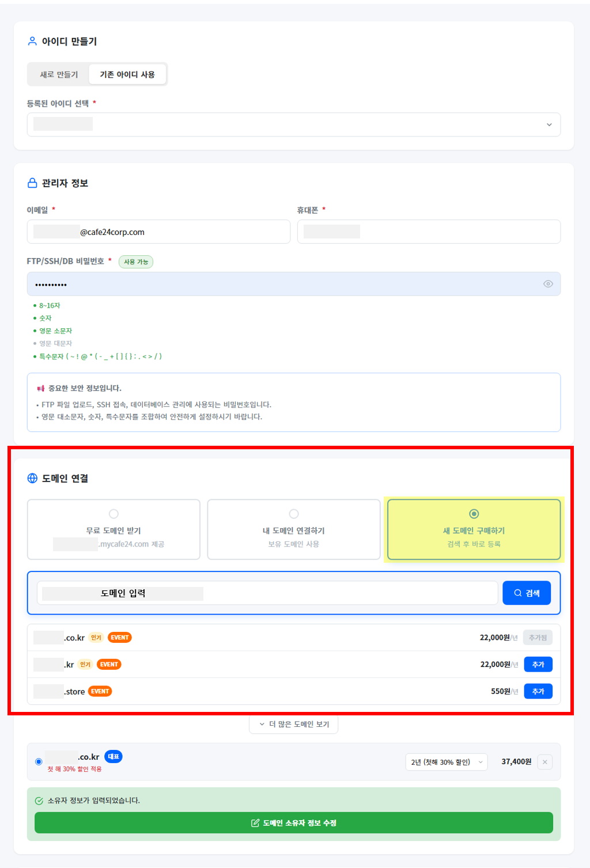
Task: Click the globe icon beside 도메인 연결
Action: (32, 478)
